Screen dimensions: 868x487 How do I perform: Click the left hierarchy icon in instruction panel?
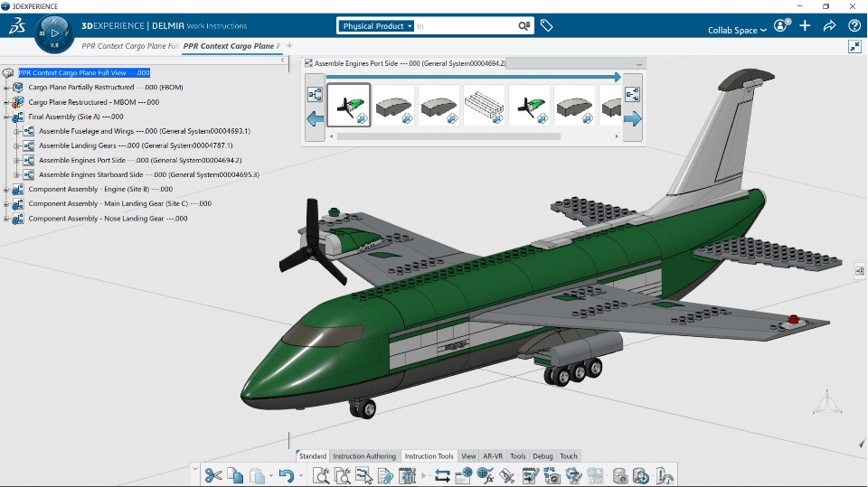(x=315, y=95)
